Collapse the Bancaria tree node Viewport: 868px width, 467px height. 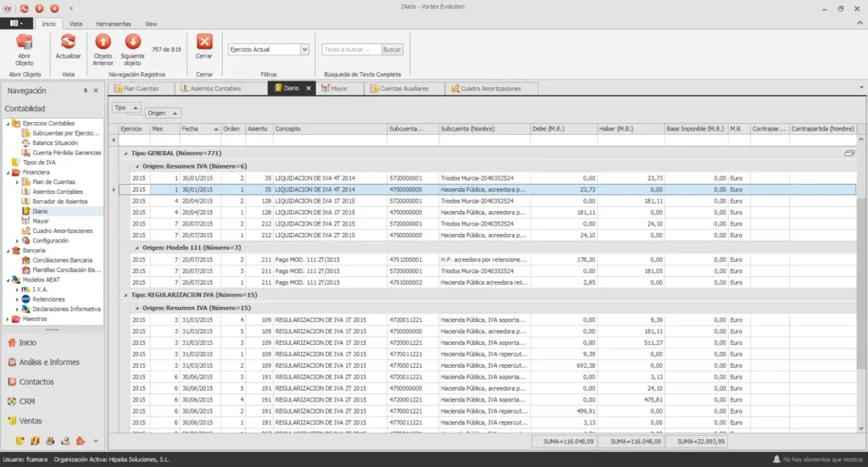[8, 251]
